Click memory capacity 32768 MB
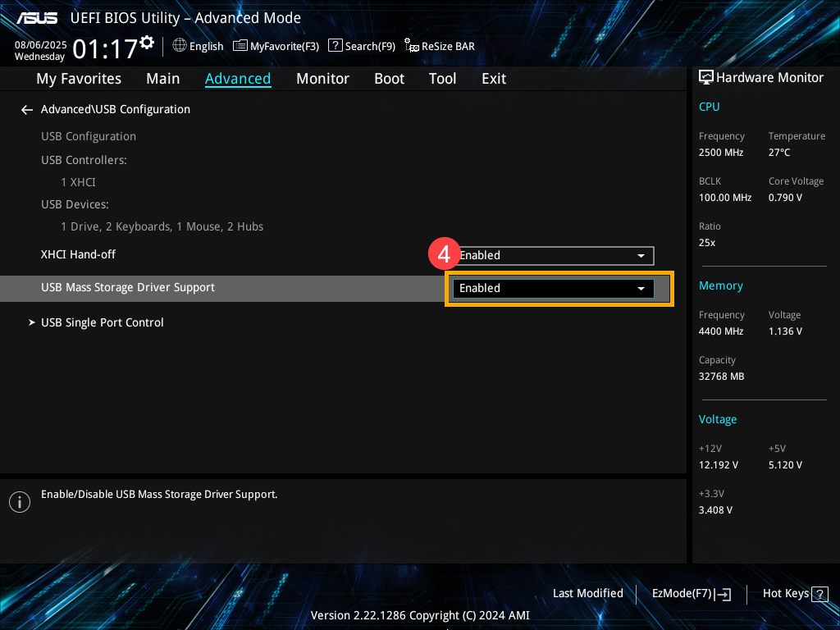Viewport: 840px width, 630px height. click(x=722, y=377)
